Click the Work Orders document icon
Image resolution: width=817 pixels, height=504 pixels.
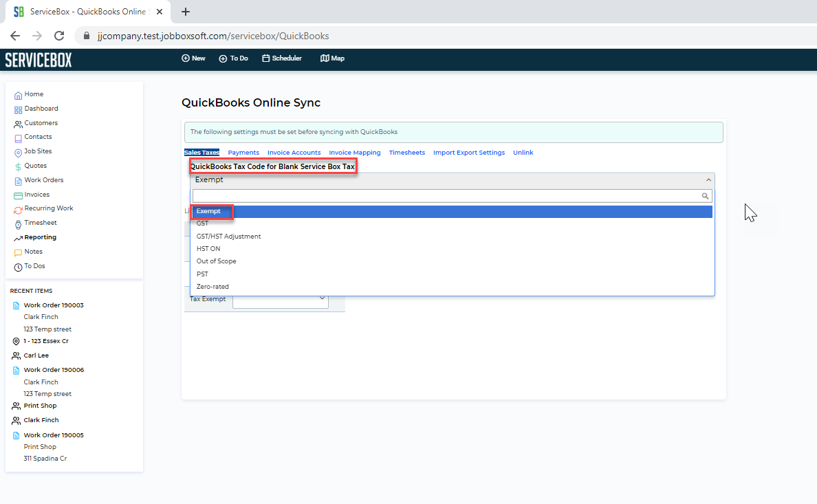pos(19,182)
